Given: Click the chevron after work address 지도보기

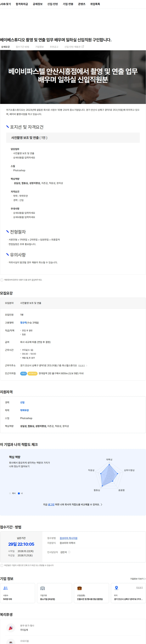Looking at the screenshot, I should (x=87, y=365).
